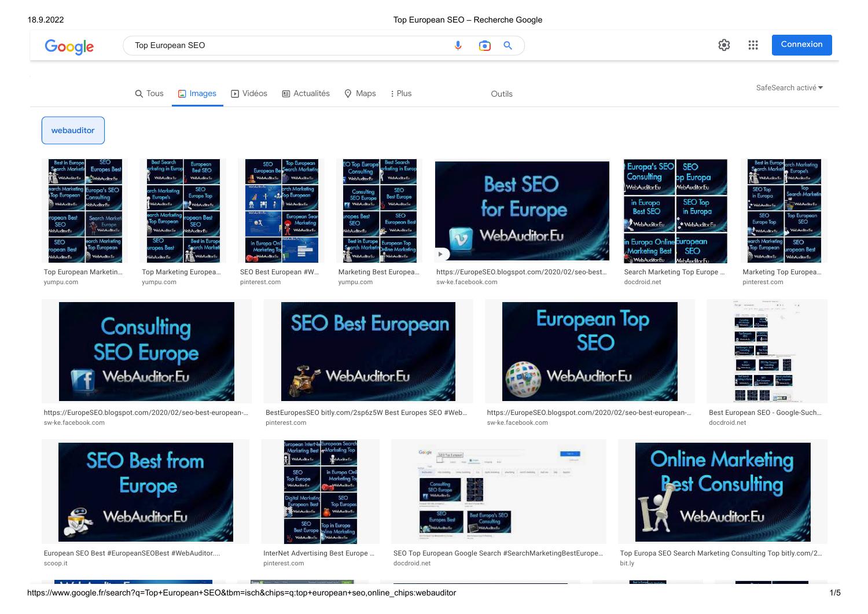Play the Best SEO for Europe video preview
868x614 pixels.
440,254
